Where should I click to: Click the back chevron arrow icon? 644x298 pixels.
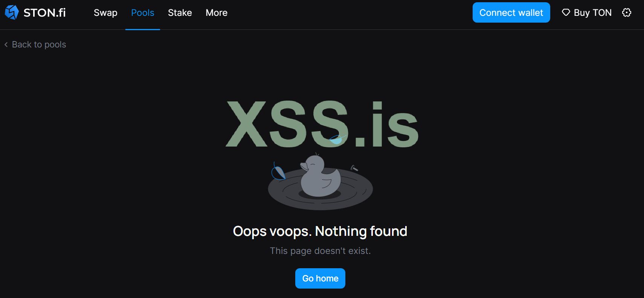(x=6, y=44)
